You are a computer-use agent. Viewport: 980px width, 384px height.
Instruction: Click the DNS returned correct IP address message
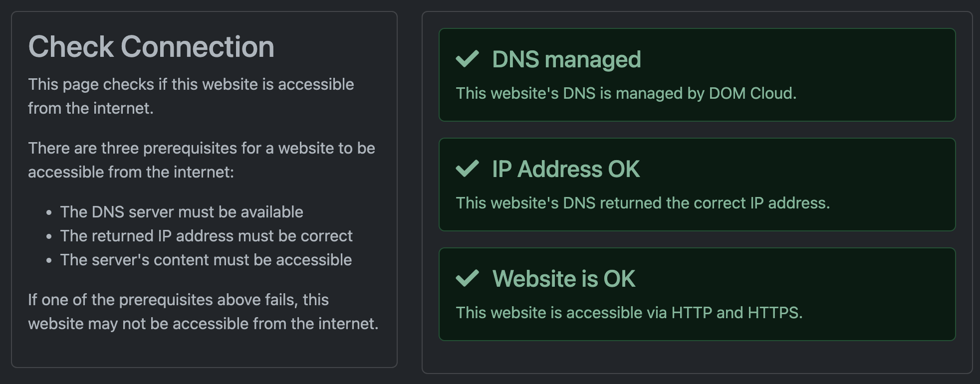click(643, 203)
